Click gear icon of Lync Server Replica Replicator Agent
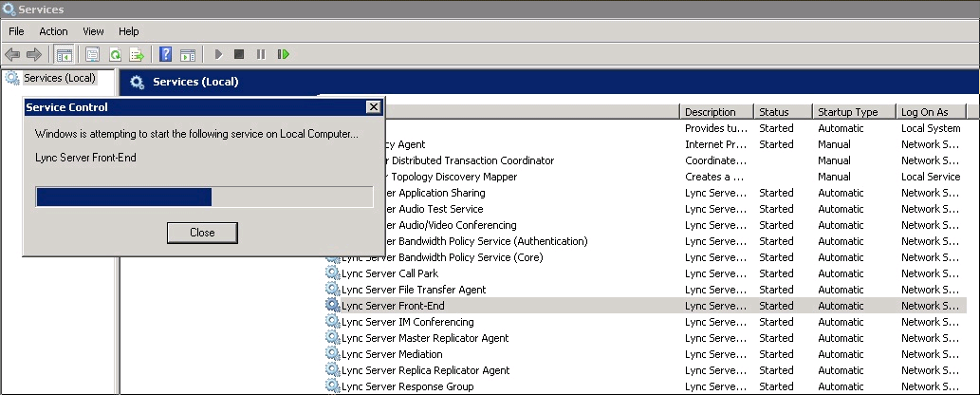Viewport: 980px width, 395px height. click(332, 370)
